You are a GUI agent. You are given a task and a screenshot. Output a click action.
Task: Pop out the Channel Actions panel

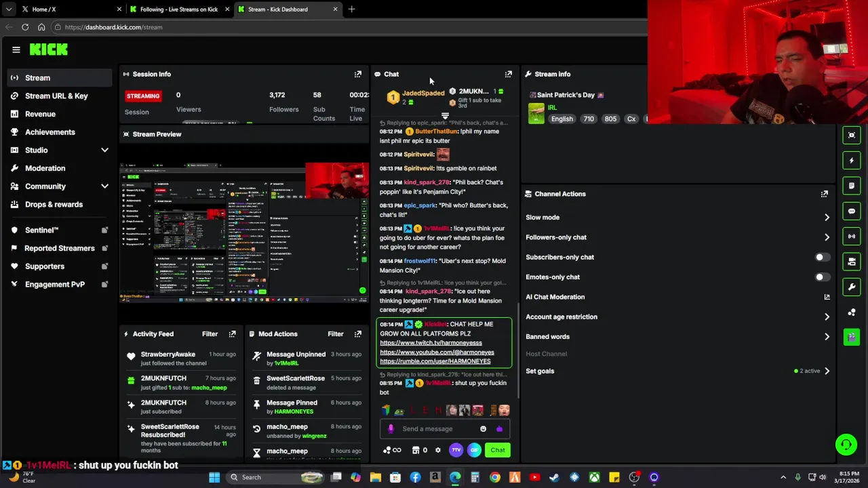[824, 194]
